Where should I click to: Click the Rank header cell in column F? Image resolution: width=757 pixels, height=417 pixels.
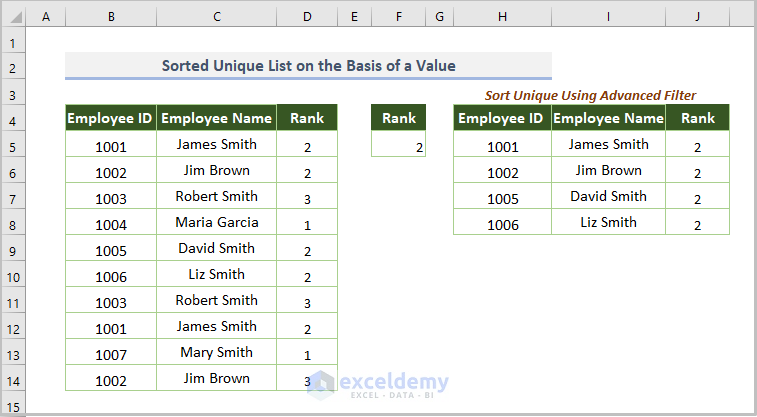[398, 118]
